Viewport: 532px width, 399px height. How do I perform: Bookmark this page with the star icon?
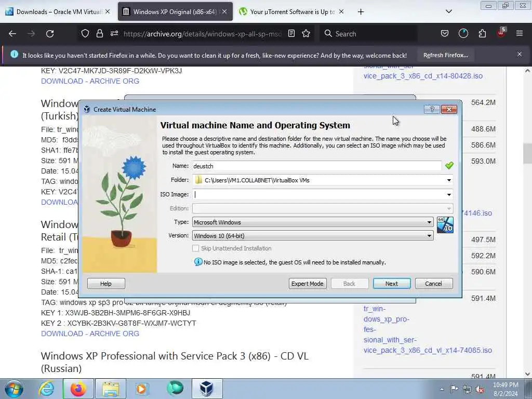coord(306,34)
